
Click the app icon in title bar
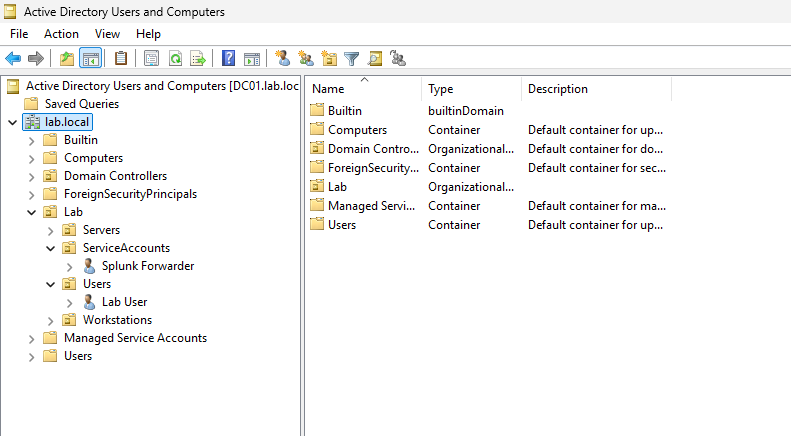pyautogui.click(x=10, y=11)
